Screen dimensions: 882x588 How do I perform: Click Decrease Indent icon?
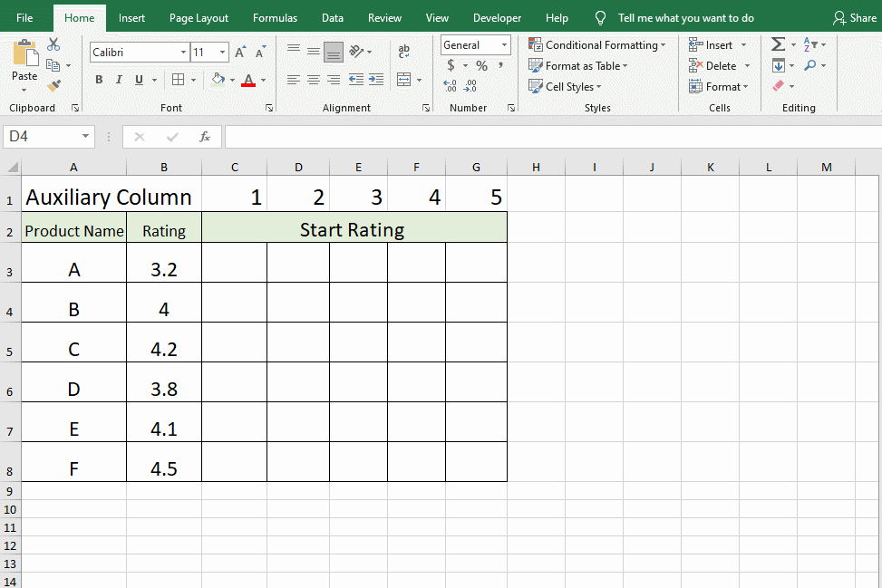pyautogui.click(x=356, y=80)
